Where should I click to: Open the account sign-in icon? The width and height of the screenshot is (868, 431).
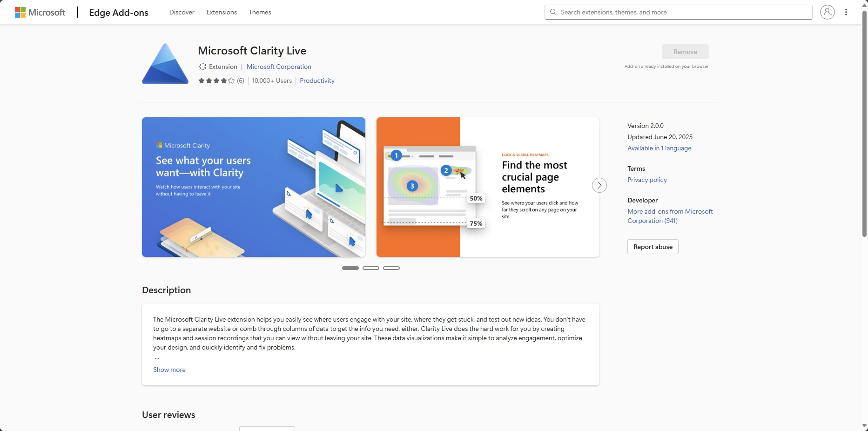(827, 12)
